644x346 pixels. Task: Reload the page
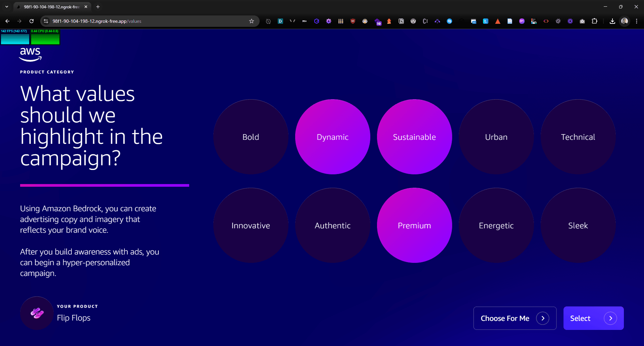[x=32, y=21]
